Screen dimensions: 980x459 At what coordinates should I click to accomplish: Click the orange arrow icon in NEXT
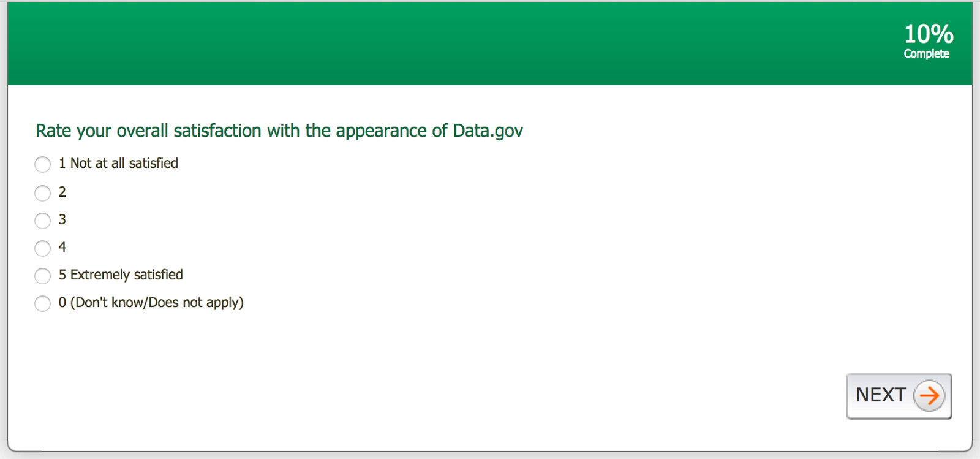pyautogui.click(x=929, y=396)
